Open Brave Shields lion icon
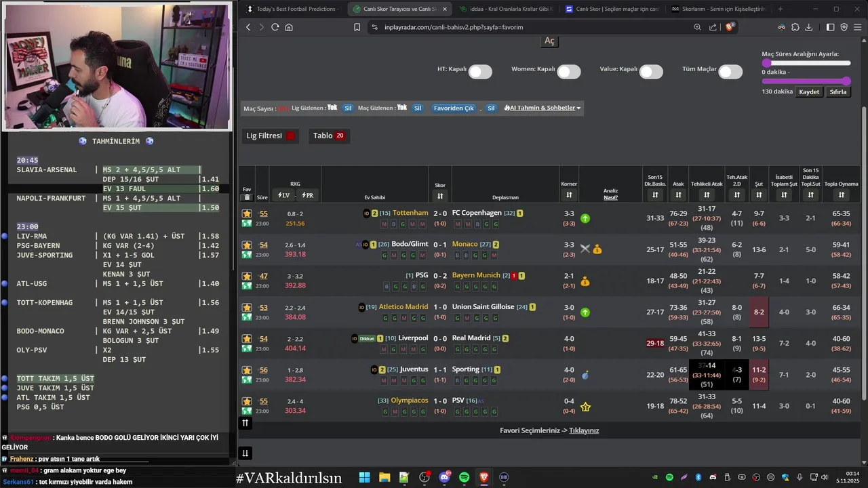 click(730, 27)
